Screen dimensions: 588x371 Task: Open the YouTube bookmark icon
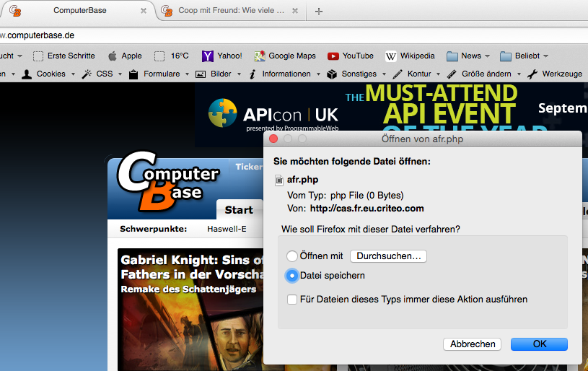click(333, 56)
